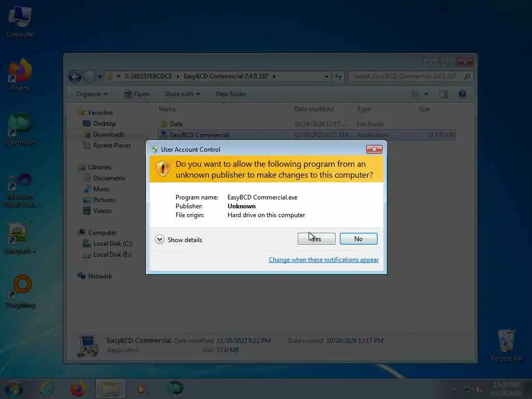Click the volume icon in system tray
The height and width of the screenshot is (399, 532).
(480, 390)
